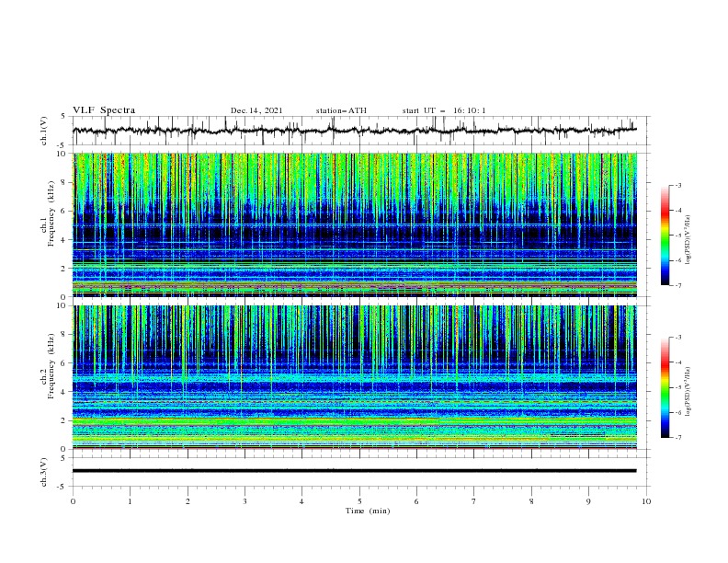This screenshot has width=728, height=563.
Task: Click the "6" kHz tick on ch.1 frequency axis
Action: (63, 211)
